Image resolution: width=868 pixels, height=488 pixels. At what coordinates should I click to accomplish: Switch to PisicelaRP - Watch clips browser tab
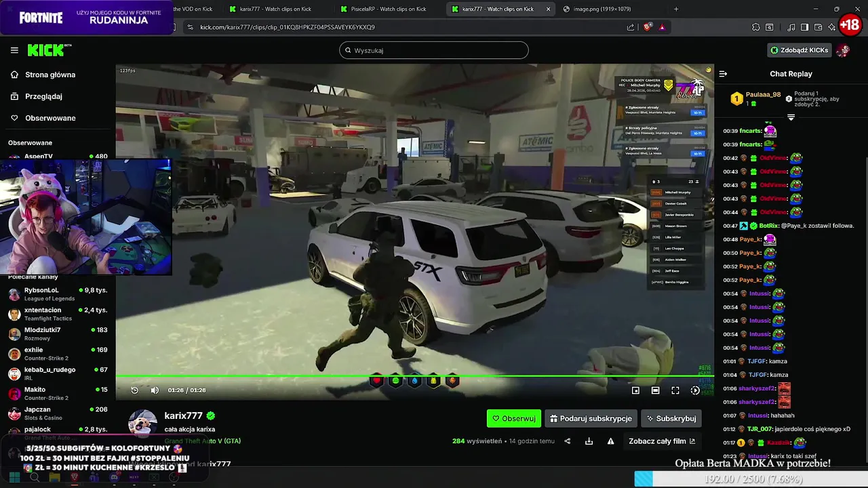pos(389,9)
